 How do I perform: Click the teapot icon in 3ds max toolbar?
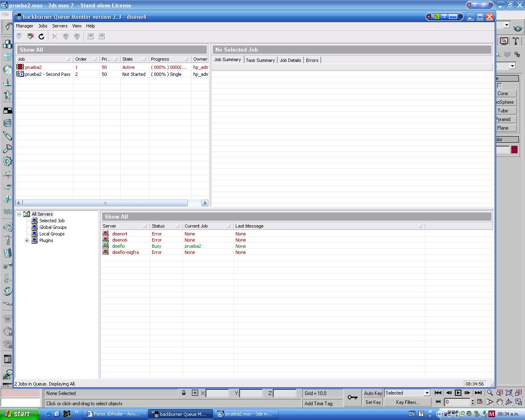518,27
